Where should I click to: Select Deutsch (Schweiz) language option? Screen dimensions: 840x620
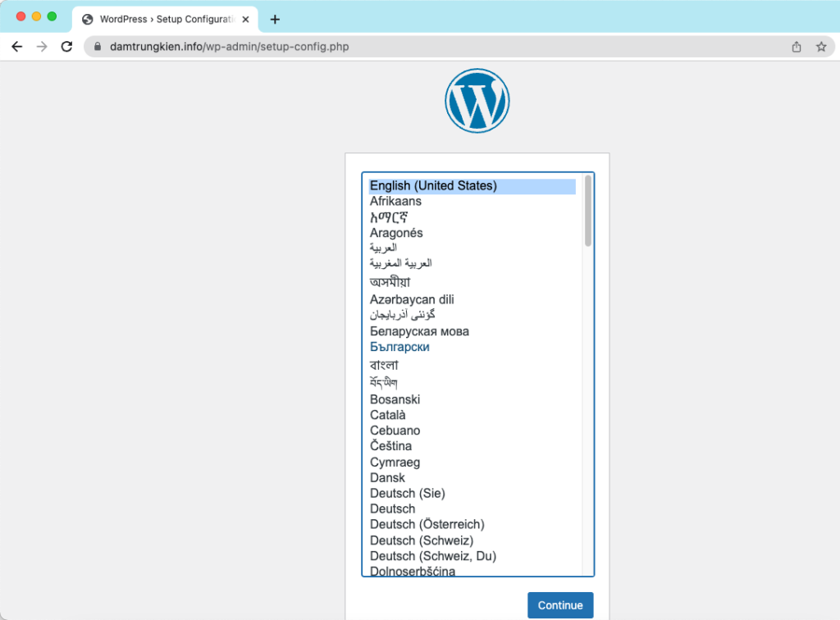coord(472,540)
